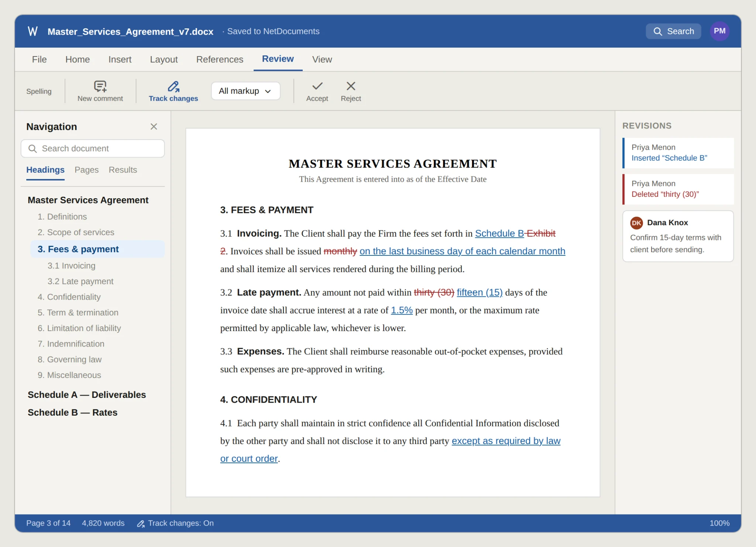This screenshot has width=756, height=547.
Task: Click the inserted last business day text
Action: click(x=462, y=251)
